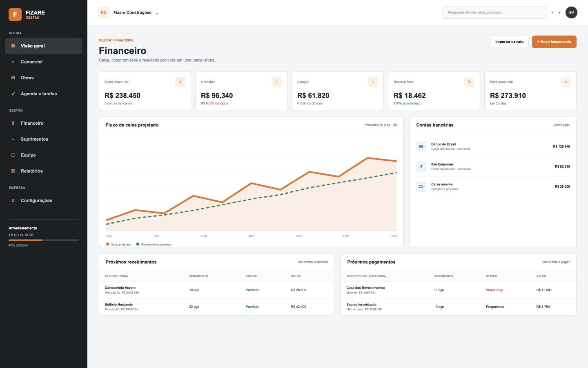Click the up-arrow icon on A receber card
588x368 pixels.
(276, 82)
